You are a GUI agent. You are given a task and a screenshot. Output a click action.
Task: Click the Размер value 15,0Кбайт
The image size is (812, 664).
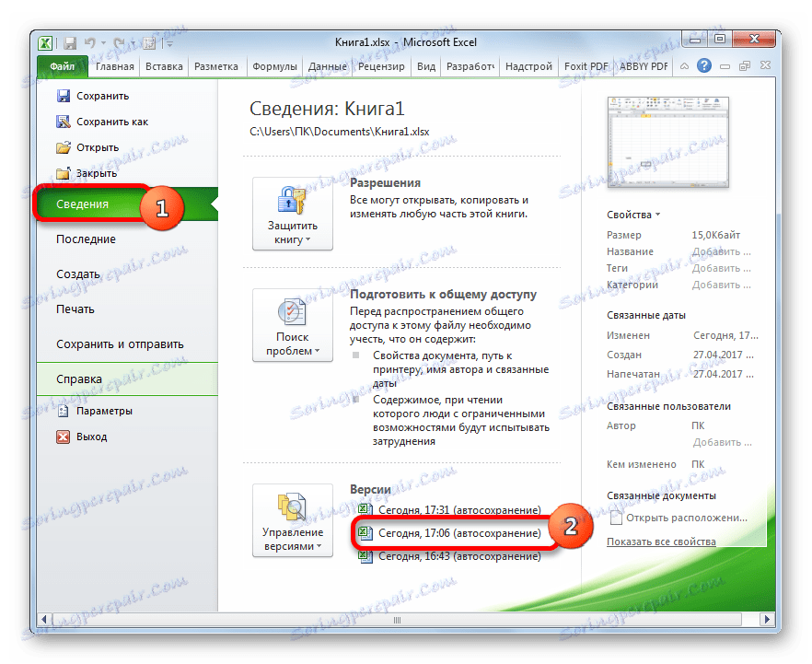click(716, 235)
